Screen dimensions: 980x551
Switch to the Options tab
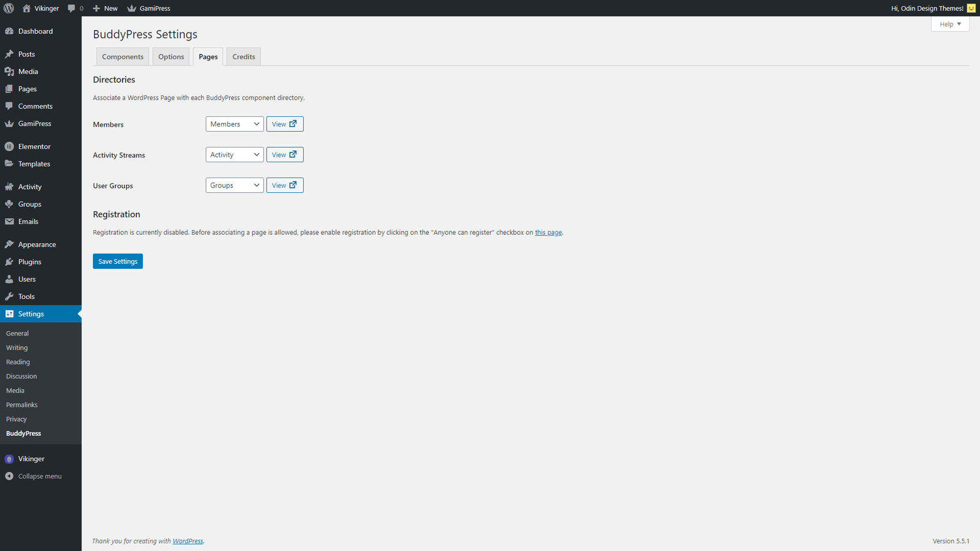pyautogui.click(x=171, y=56)
